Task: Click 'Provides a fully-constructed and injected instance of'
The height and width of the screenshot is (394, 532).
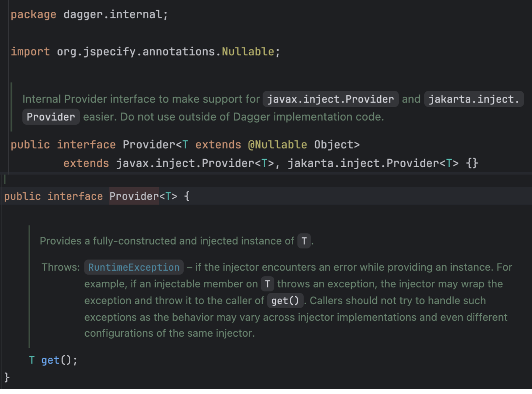Action: [x=167, y=241]
